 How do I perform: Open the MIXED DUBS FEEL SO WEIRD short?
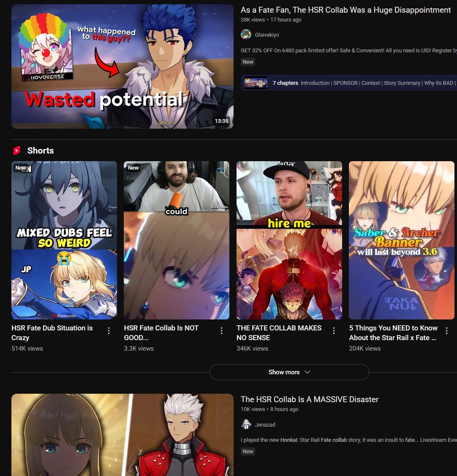(x=64, y=240)
